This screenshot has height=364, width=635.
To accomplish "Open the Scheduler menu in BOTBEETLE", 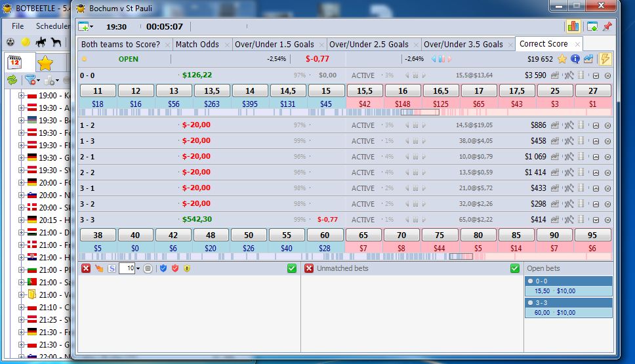I will tap(52, 26).
